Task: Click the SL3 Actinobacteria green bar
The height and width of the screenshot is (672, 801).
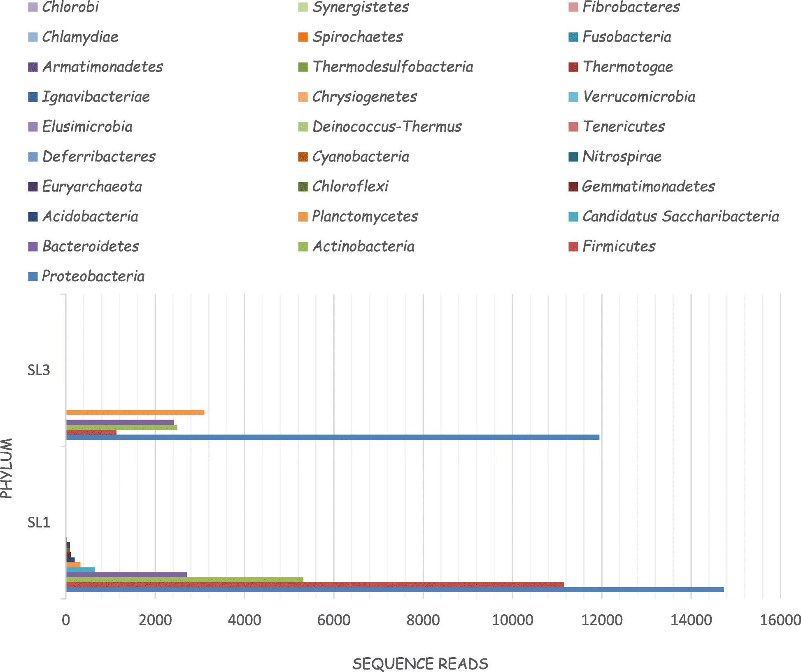Action: 122,427
